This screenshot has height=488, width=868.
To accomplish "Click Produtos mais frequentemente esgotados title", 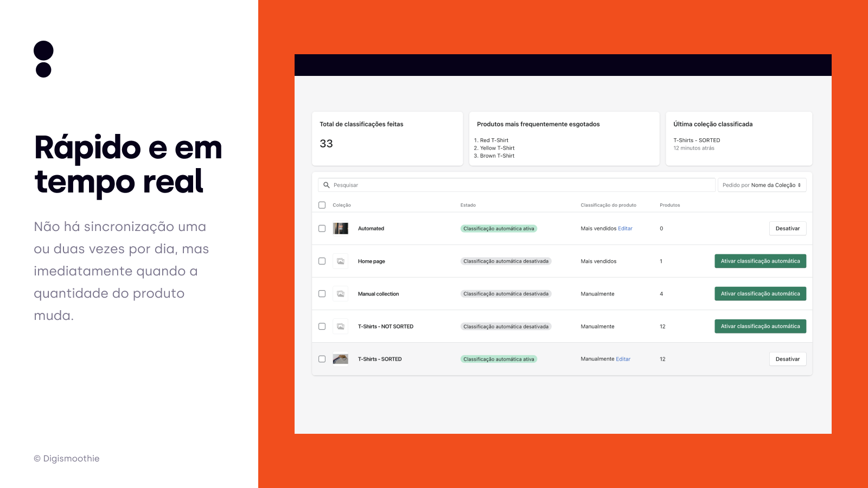I will (x=538, y=124).
